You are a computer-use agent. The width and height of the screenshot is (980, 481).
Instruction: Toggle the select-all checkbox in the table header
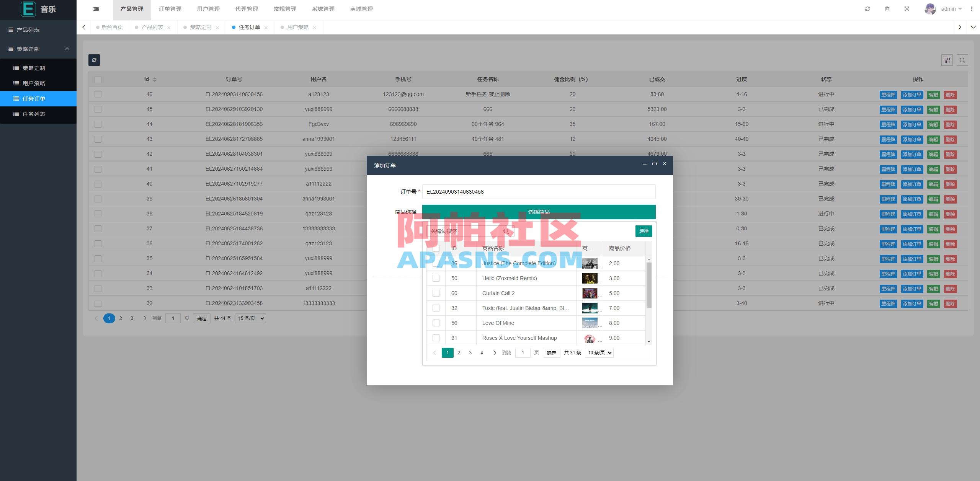coord(98,79)
